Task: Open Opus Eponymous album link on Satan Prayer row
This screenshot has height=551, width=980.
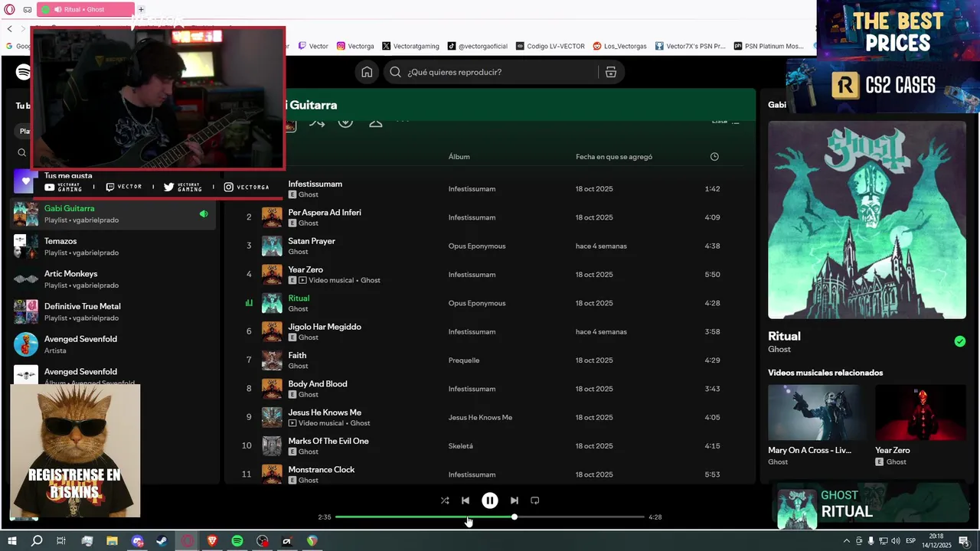Action: point(477,246)
